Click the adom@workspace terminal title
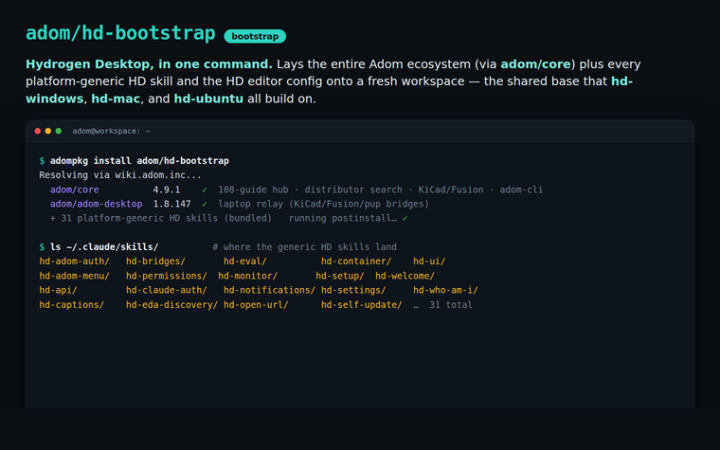Screen dimensions: 720x450 coord(111,131)
